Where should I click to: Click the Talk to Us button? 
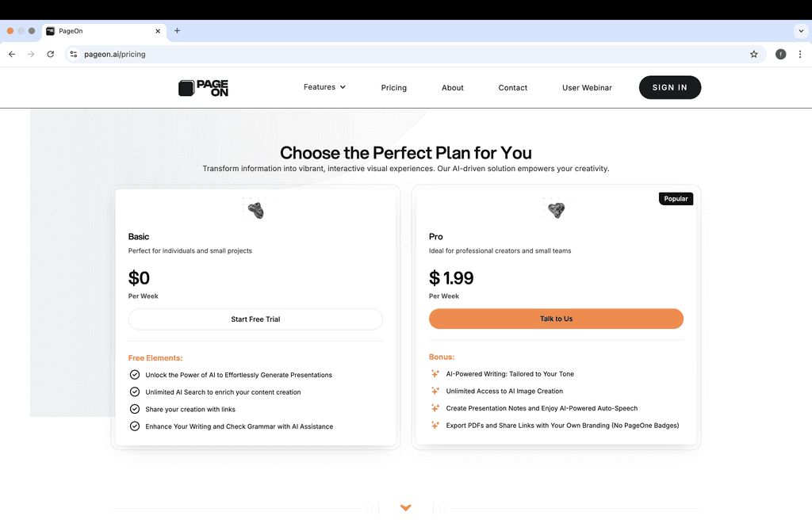point(556,319)
